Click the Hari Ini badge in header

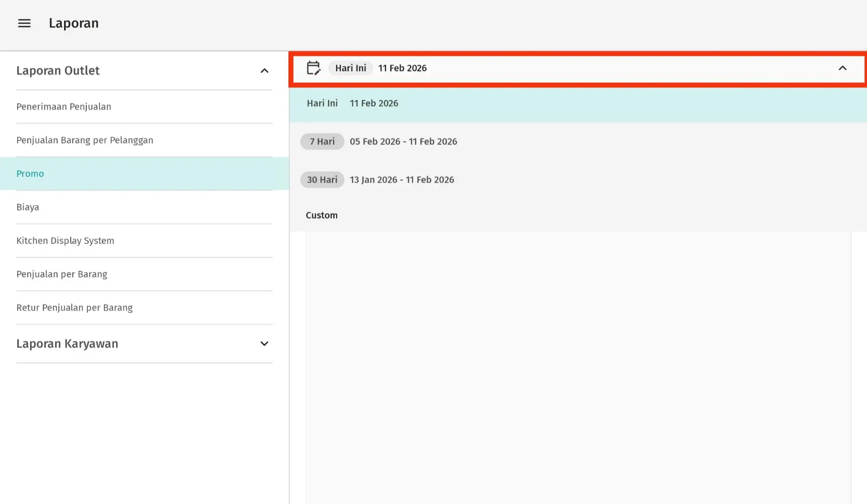coord(350,68)
